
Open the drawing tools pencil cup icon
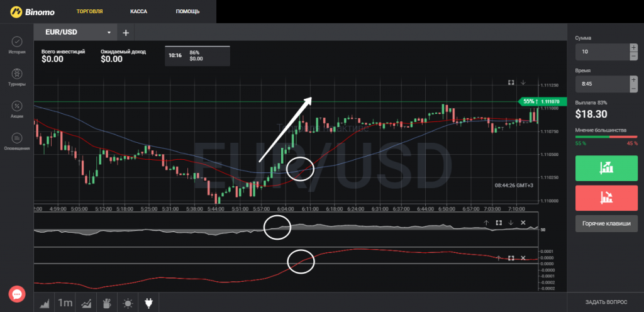click(107, 303)
